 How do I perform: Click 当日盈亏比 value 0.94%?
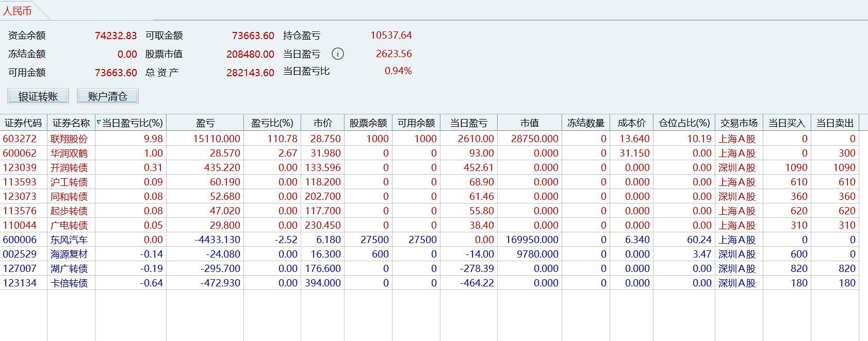click(x=398, y=71)
